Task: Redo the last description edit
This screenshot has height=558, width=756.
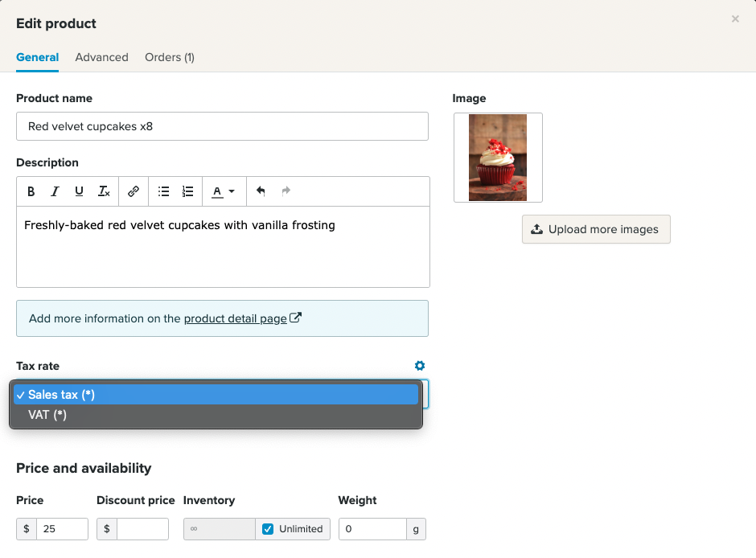Action: coord(286,191)
